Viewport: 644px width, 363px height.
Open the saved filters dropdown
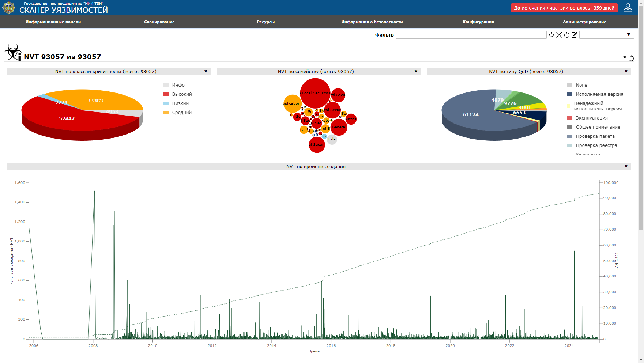[x=606, y=35]
